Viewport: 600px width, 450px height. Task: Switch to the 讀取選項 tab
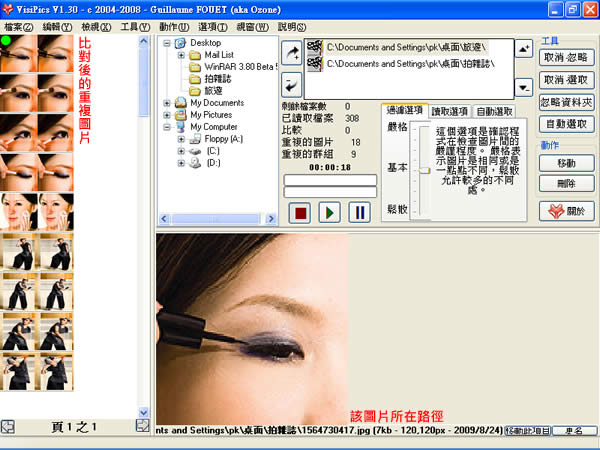coord(450,111)
